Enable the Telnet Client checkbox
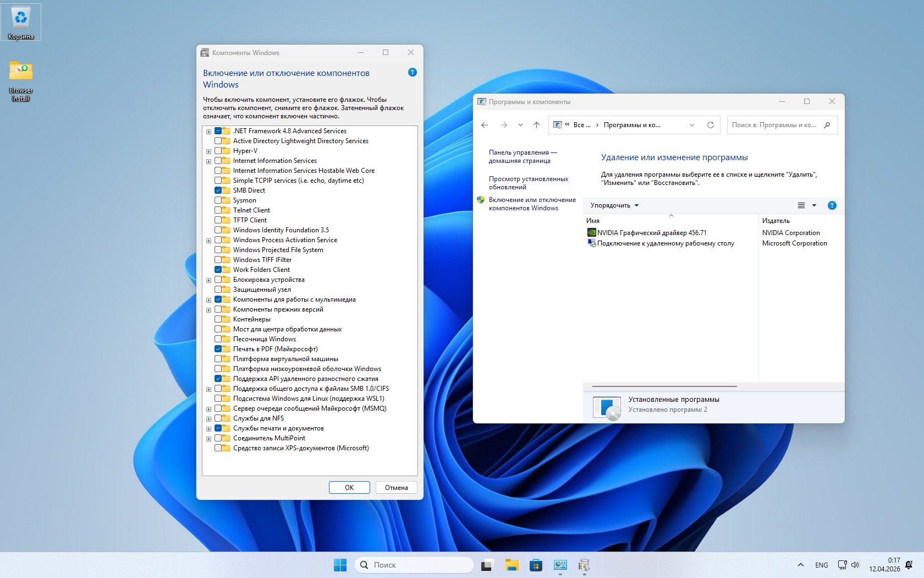 click(x=218, y=210)
